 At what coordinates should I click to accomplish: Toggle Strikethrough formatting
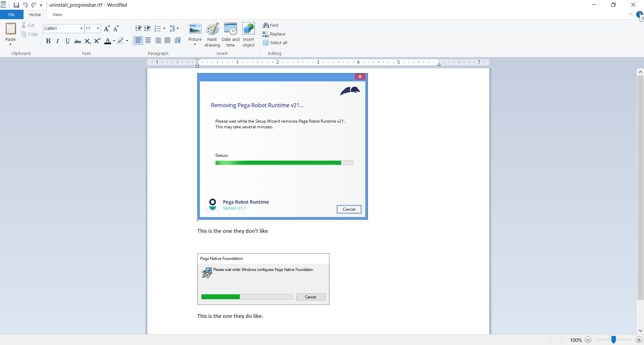pyautogui.click(x=77, y=41)
